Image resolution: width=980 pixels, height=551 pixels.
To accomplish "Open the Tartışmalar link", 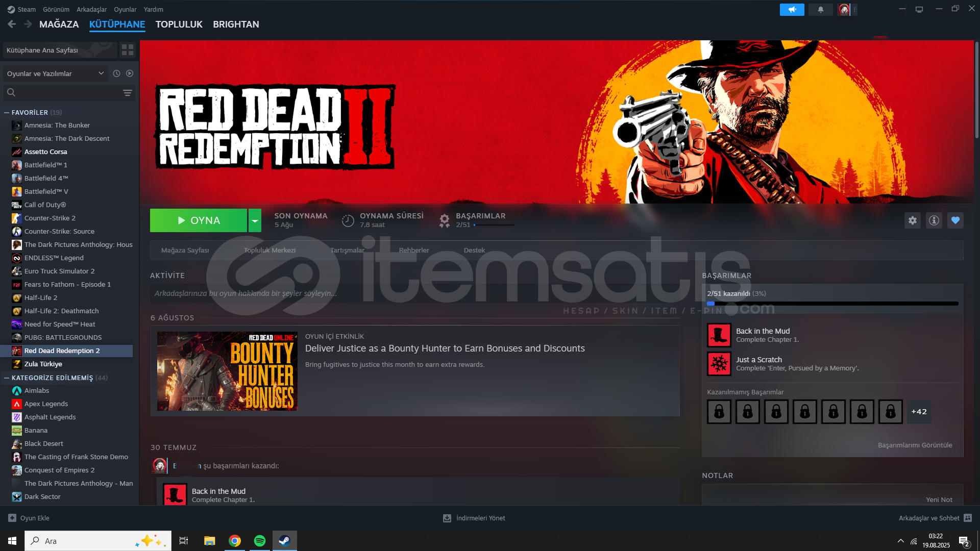I will tap(347, 250).
